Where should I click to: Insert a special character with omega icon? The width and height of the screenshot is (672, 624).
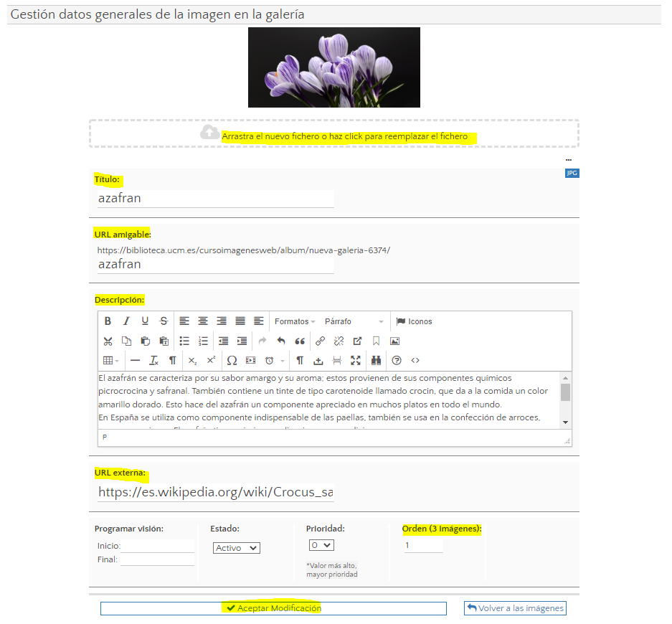pos(232,361)
